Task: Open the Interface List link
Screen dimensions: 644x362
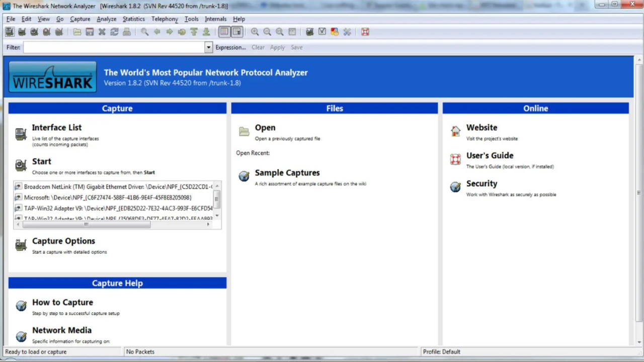Action: point(57,128)
